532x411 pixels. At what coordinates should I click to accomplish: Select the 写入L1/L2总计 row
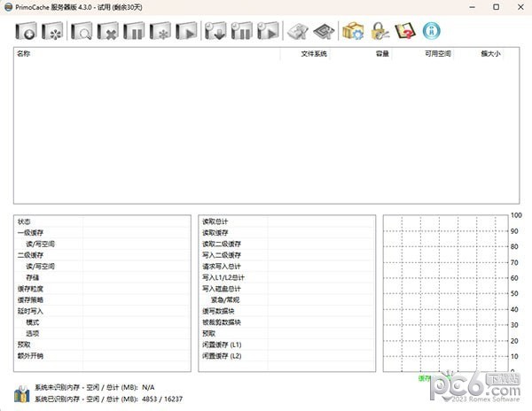pos(287,277)
